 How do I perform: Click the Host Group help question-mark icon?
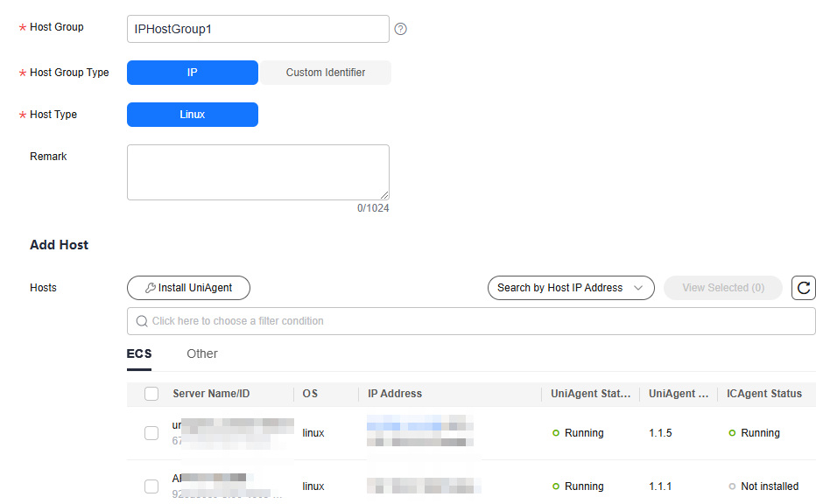coord(400,29)
